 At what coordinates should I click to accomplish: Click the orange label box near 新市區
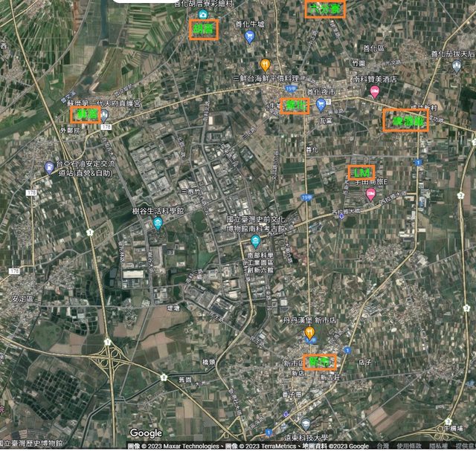[x=321, y=362]
